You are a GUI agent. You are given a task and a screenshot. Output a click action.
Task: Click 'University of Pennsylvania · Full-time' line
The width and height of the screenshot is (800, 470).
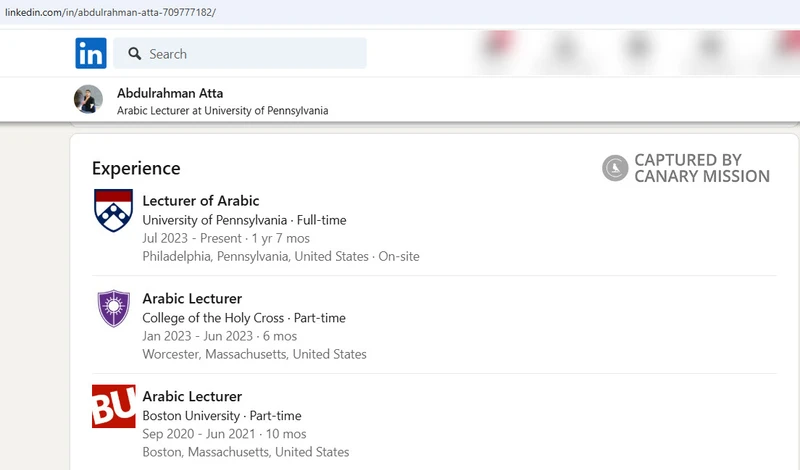pyautogui.click(x=244, y=220)
